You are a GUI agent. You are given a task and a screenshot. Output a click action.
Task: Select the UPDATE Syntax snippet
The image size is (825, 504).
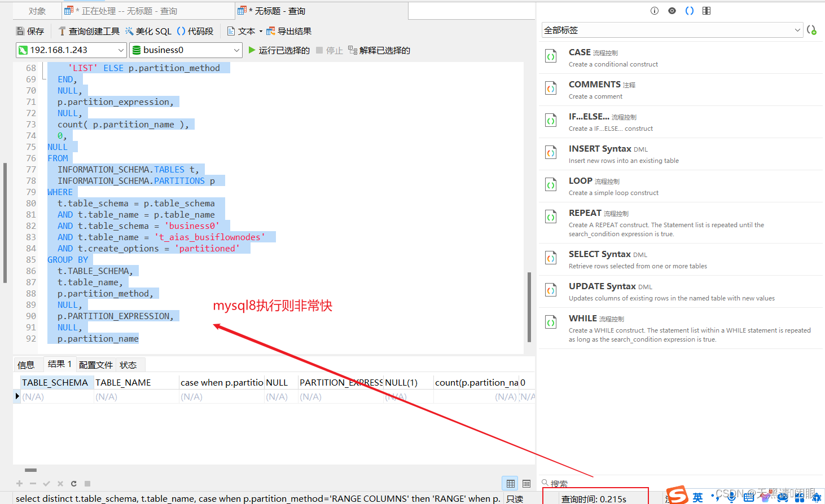[x=681, y=291]
